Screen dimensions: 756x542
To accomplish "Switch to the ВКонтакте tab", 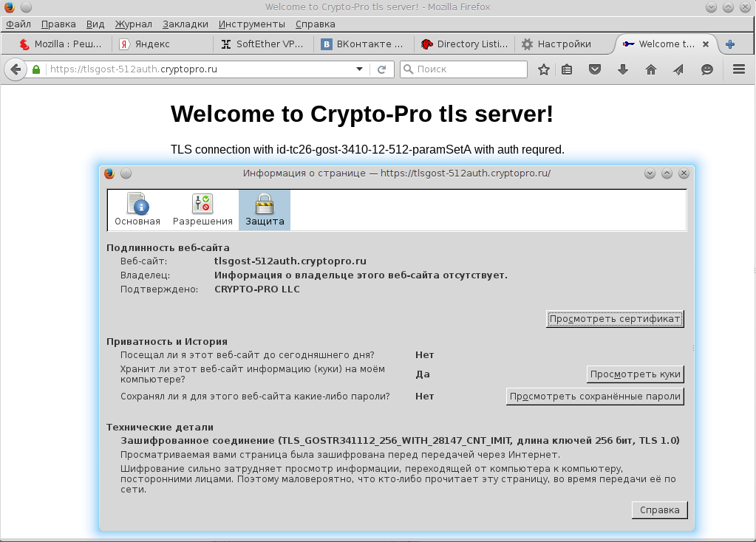I will coord(364,44).
